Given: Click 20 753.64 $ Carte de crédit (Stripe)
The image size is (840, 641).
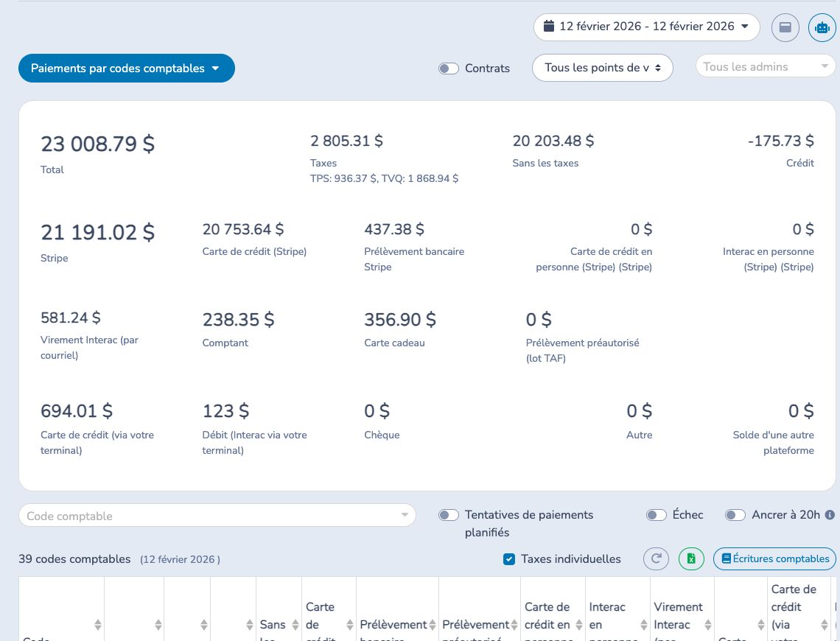Looking at the screenshot, I should point(243,229).
